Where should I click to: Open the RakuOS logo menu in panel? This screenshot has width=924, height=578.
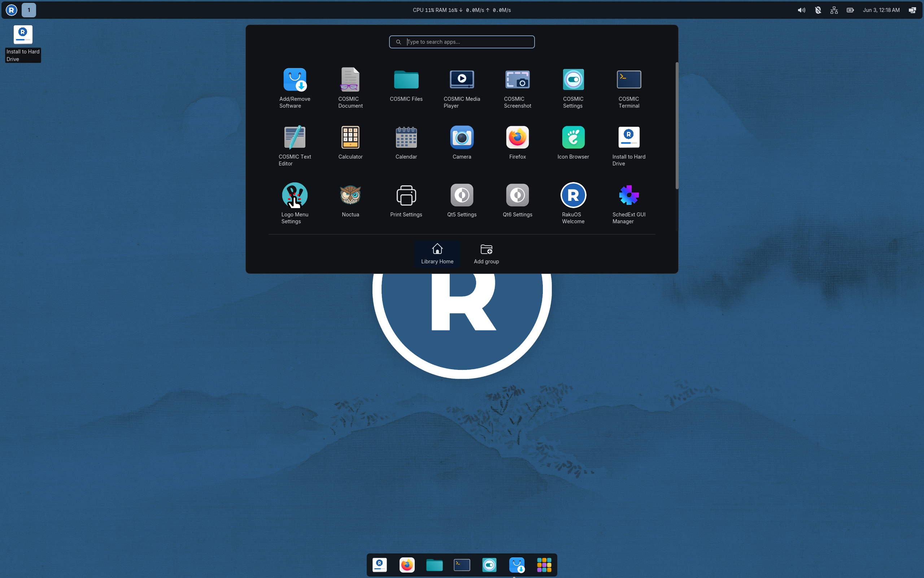12,10
